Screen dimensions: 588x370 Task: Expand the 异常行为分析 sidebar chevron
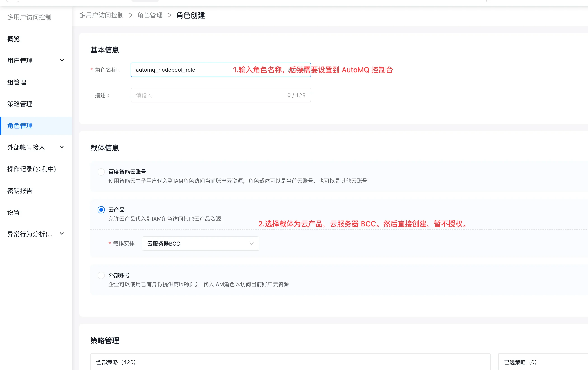pyautogui.click(x=62, y=234)
